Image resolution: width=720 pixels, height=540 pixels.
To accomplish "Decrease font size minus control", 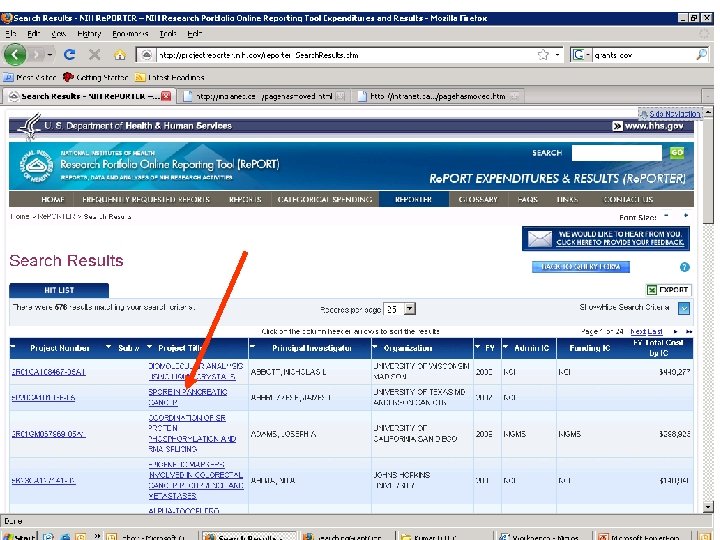I will pos(666,215).
